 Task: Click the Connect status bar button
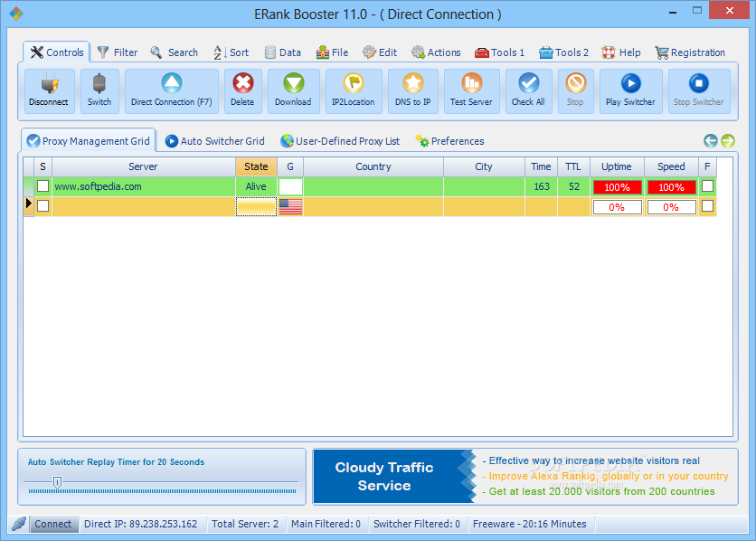[x=53, y=524]
